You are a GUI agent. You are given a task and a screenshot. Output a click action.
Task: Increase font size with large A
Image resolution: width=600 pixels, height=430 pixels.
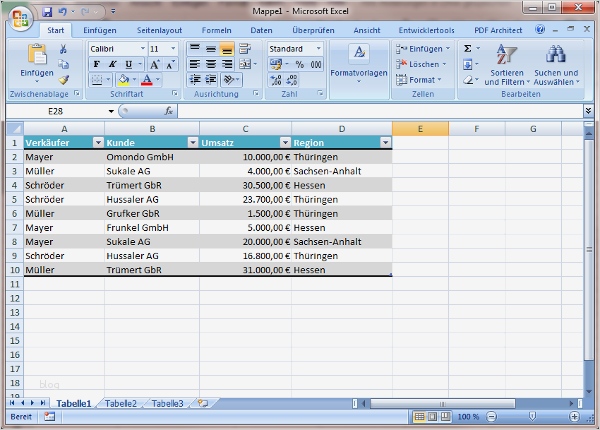click(x=154, y=64)
